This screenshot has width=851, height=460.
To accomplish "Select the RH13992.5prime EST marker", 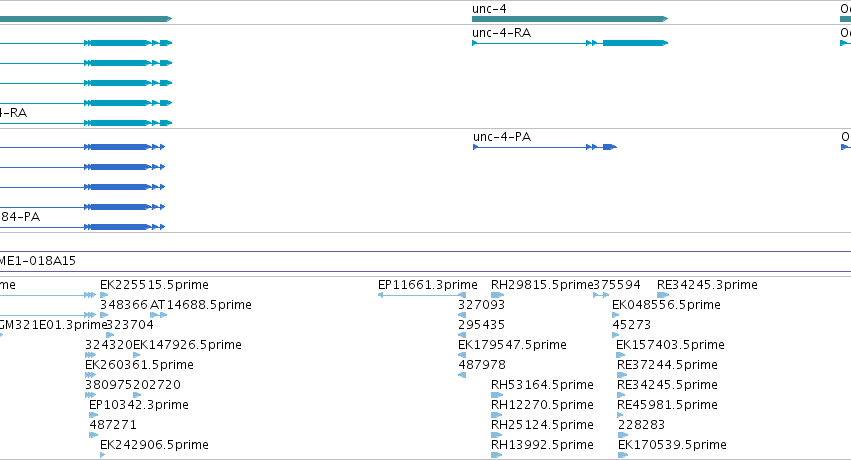I will (x=497, y=455).
